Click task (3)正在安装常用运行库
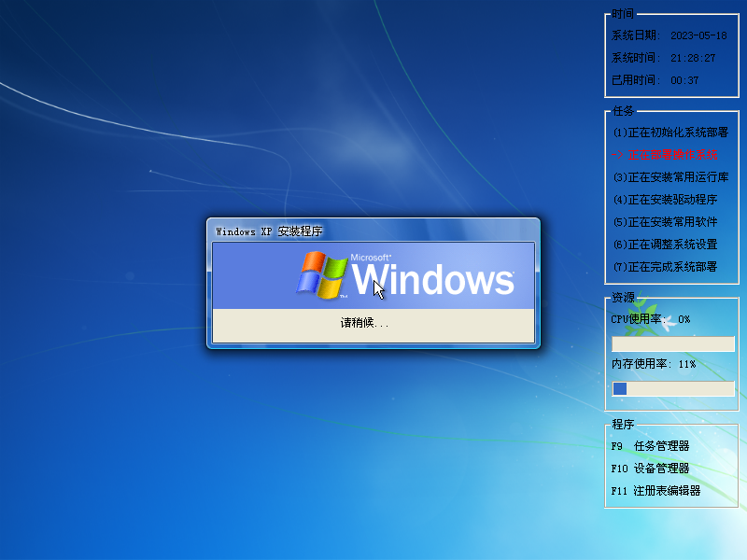The image size is (747, 560). pos(670,177)
